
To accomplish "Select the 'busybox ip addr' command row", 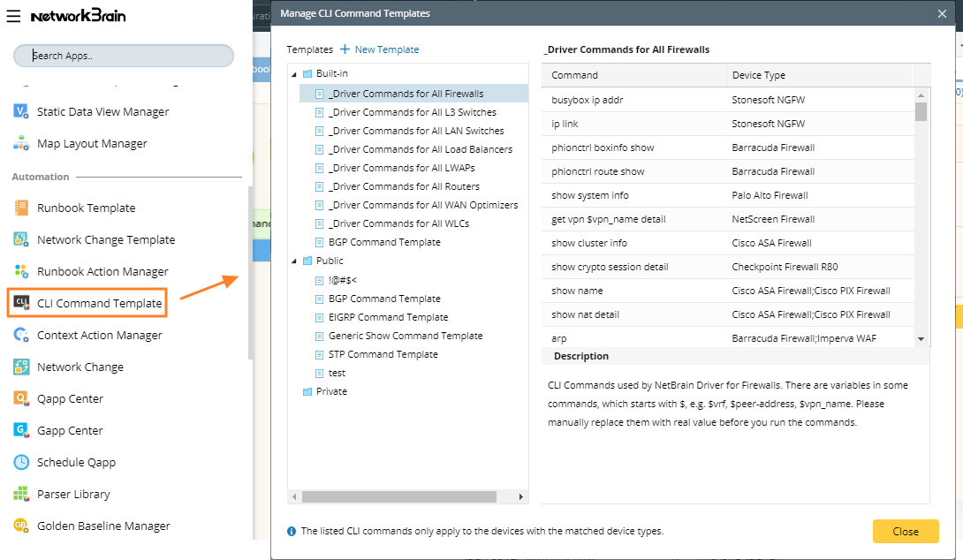I will [728, 100].
